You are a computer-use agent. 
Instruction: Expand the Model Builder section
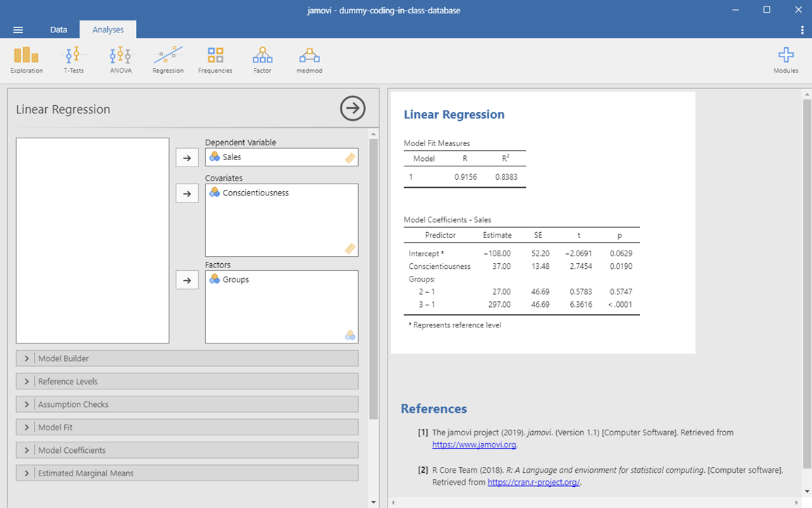coord(187,358)
